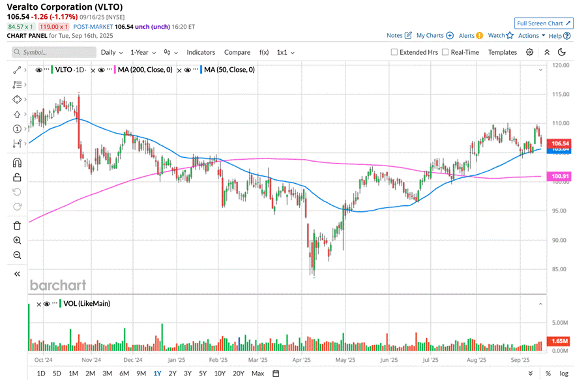Viewport: 588px width, 384px height.
Task: Open chart settings gear icon
Action: click(x=529, y=52)
